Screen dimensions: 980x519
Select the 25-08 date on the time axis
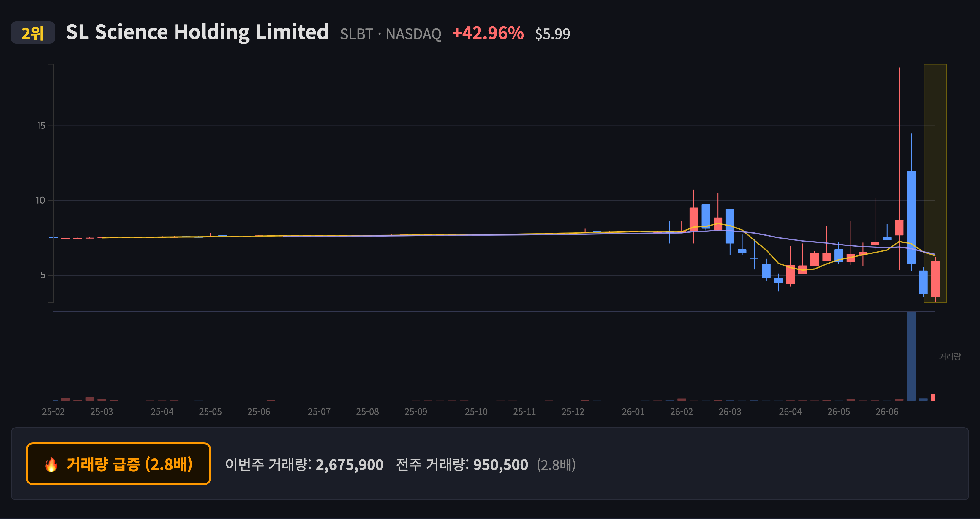368,411
